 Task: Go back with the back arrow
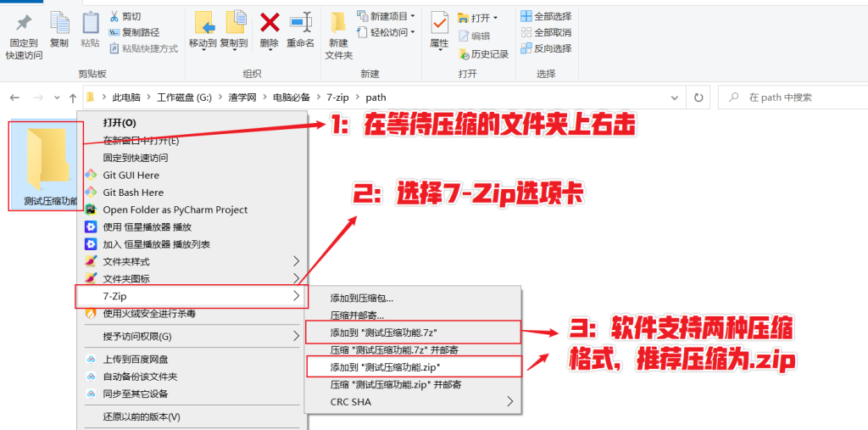(15, 98)
